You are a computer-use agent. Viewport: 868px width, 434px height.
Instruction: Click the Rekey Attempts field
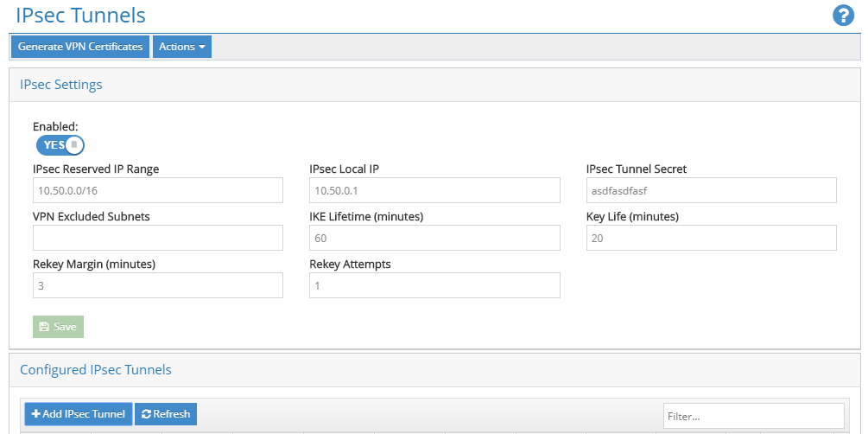tap(434, 285)
